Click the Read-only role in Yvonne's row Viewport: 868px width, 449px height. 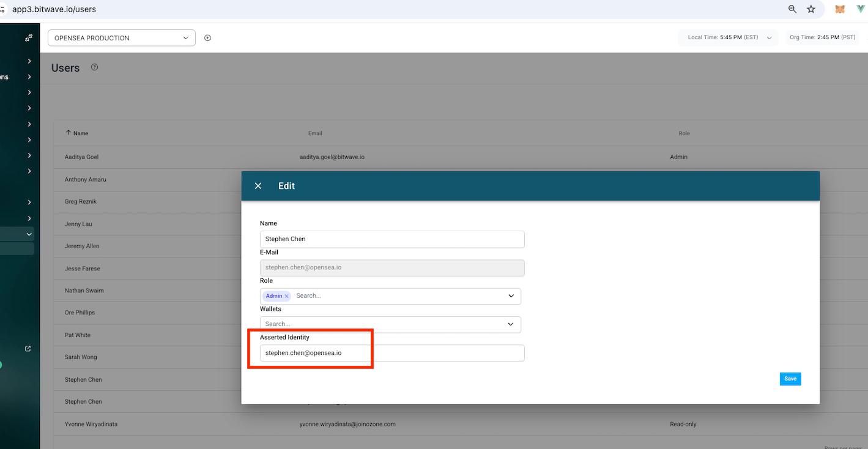click(683, 424)
